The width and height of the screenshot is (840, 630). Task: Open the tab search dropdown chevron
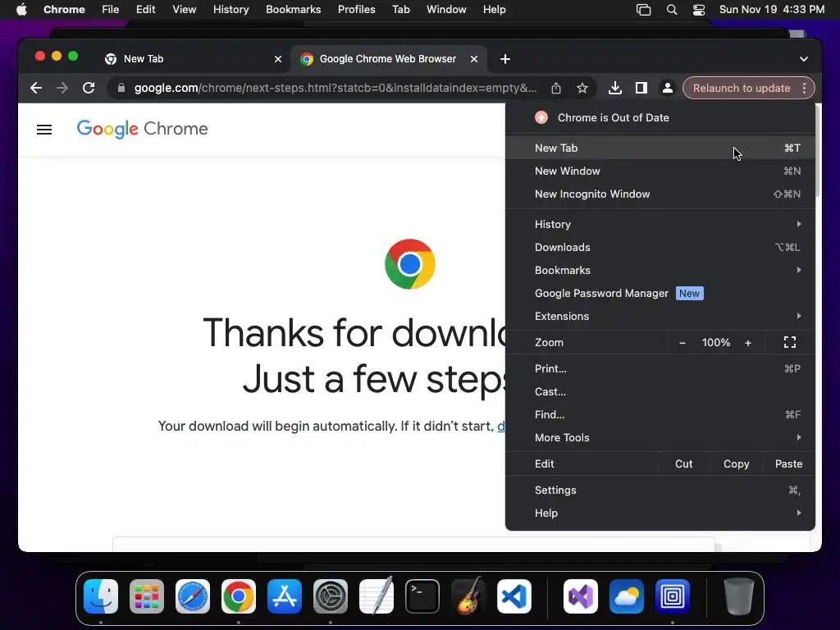(x=804, y=59)
